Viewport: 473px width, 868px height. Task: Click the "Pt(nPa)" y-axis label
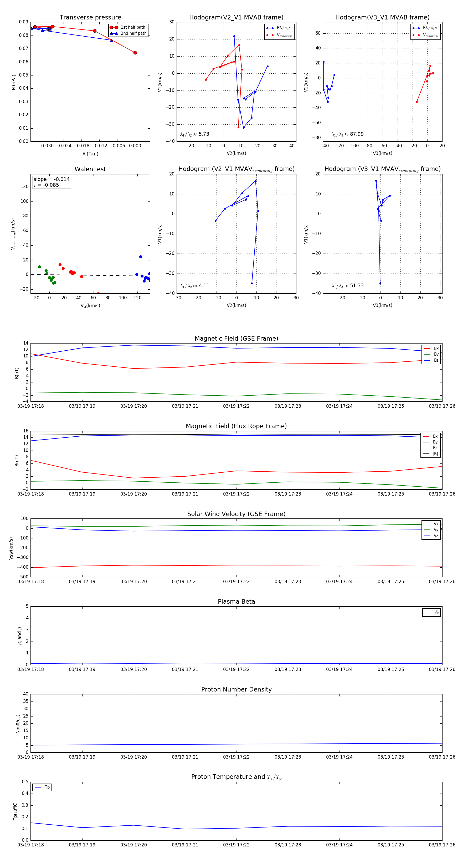(13, 82)
